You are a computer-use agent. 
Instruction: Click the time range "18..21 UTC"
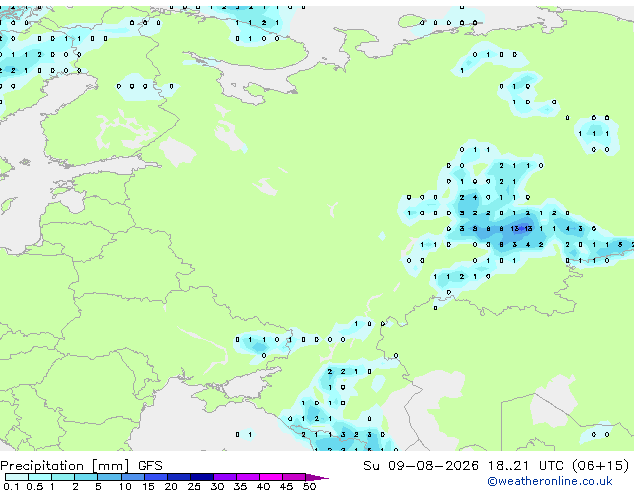(525, 466)
